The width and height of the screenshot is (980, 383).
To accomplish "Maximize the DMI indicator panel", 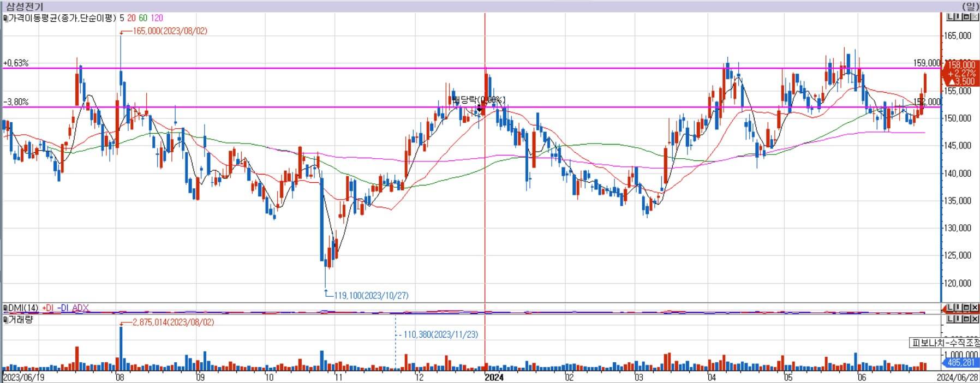I will point(966,308).
